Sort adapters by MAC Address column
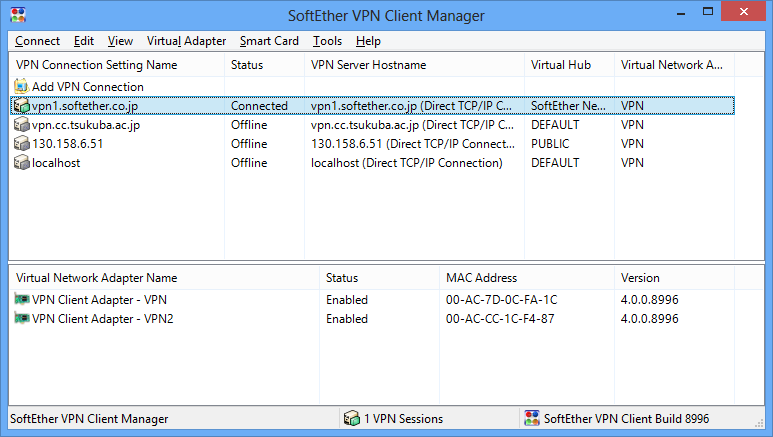The width and height of the screenshot is (773, 437). (x=481, y=278)
